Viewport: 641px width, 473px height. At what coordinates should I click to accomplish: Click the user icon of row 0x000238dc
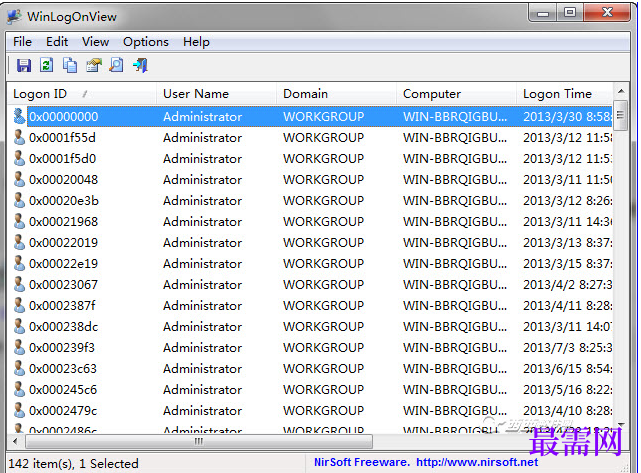(19, 326)
